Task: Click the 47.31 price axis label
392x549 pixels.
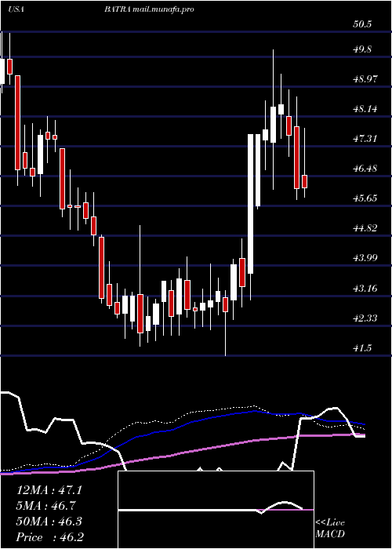Action: point(365,139)
